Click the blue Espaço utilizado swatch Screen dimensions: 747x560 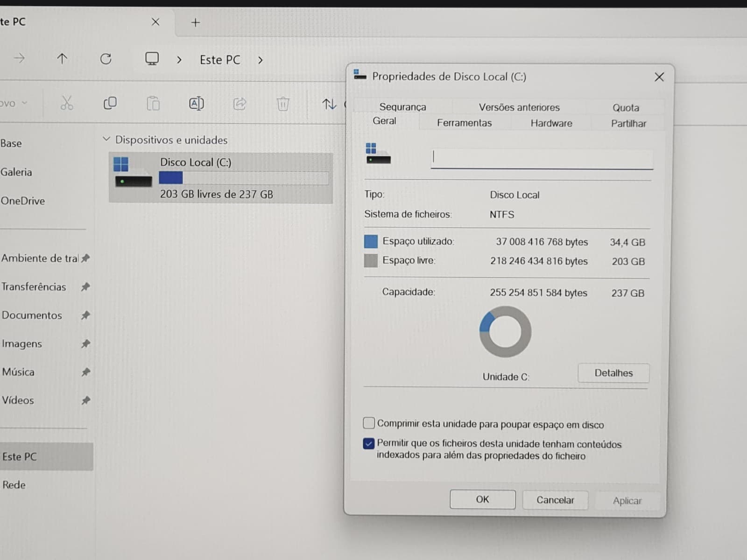tap(371, 241)
